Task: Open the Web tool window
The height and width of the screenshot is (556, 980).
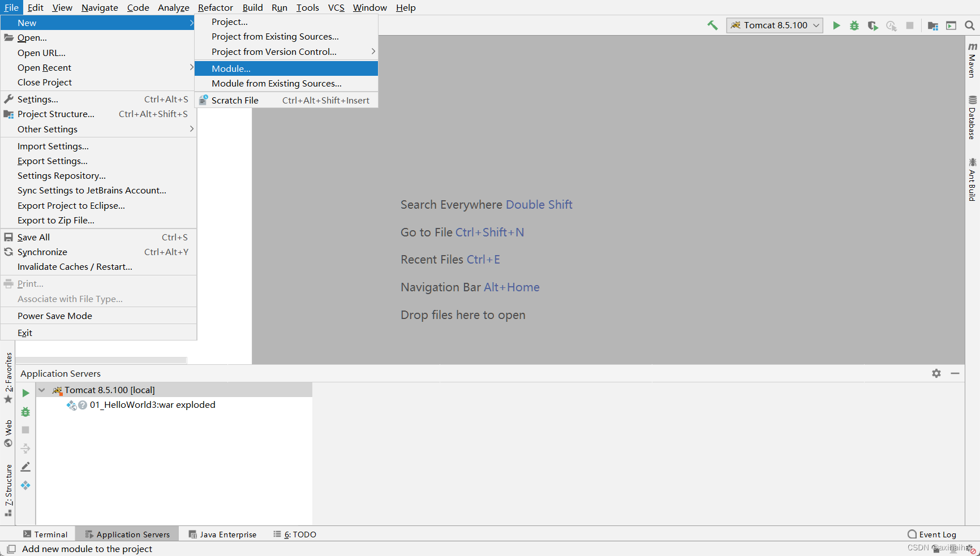Action: 8,433
